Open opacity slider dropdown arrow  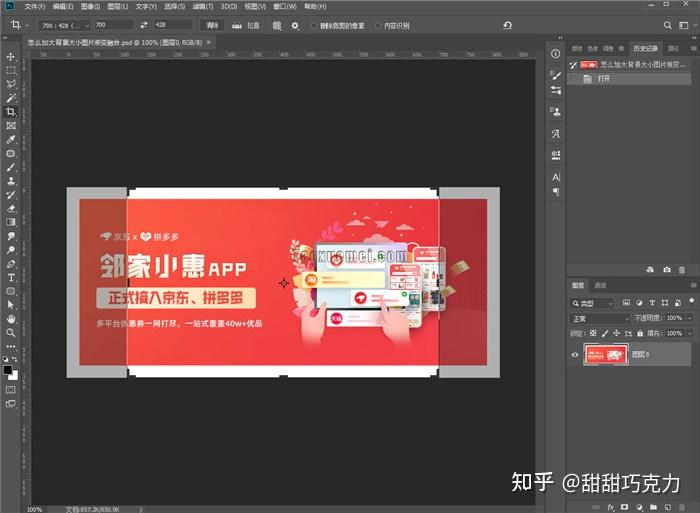(x=690, y=318)
